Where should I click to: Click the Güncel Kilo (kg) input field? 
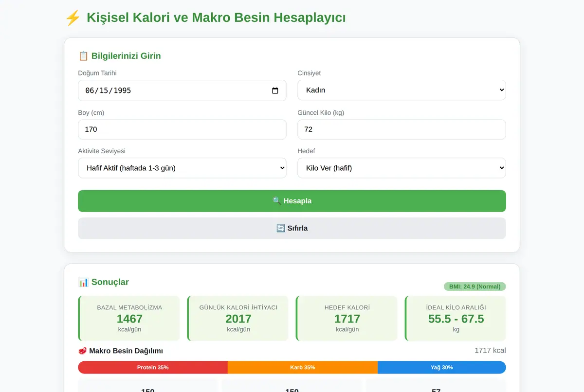click(401, 129)
